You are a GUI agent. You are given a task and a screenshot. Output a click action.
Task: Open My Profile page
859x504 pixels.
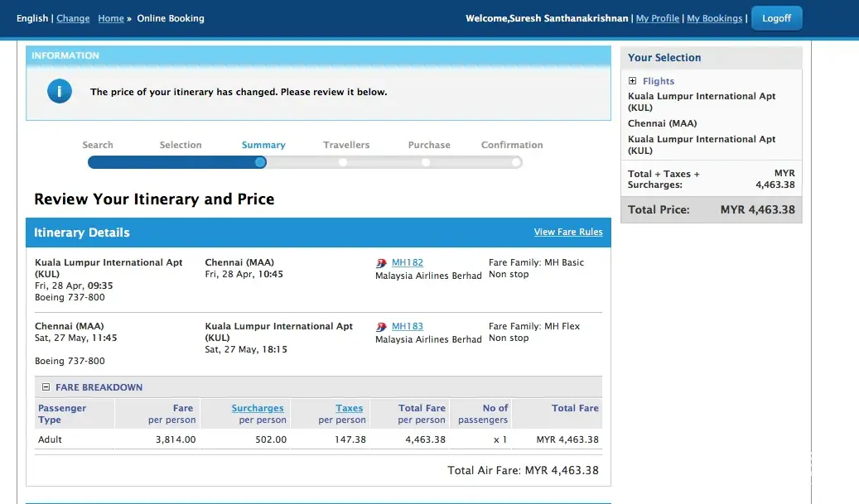pos(657,18)
